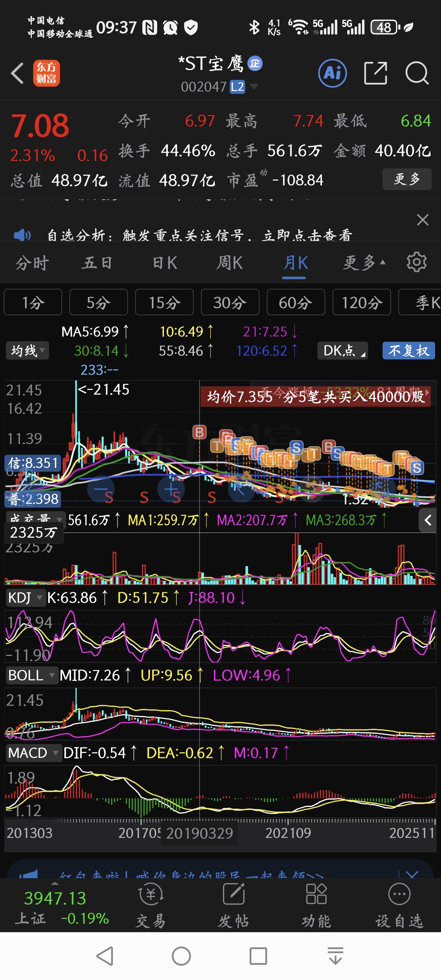Expand the 更多 chart period menu
441x980 pixels.
(x=364, y=263)
